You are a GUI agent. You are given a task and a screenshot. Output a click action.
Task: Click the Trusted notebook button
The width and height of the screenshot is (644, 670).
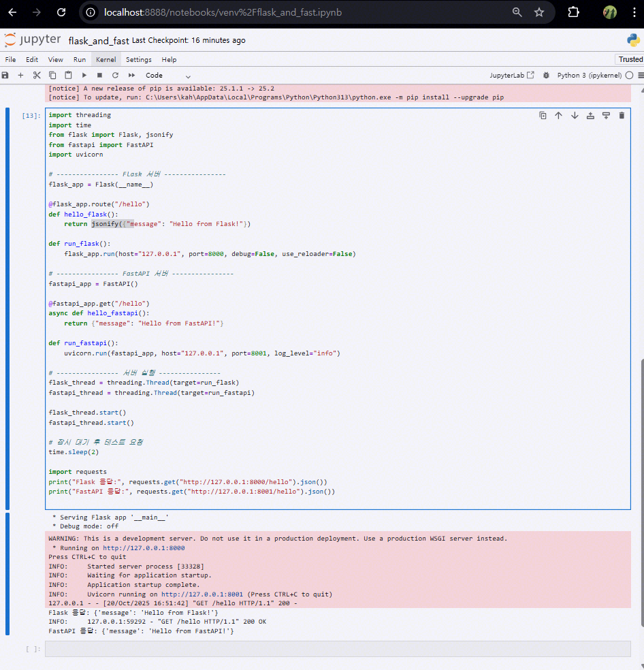[630, 59]
